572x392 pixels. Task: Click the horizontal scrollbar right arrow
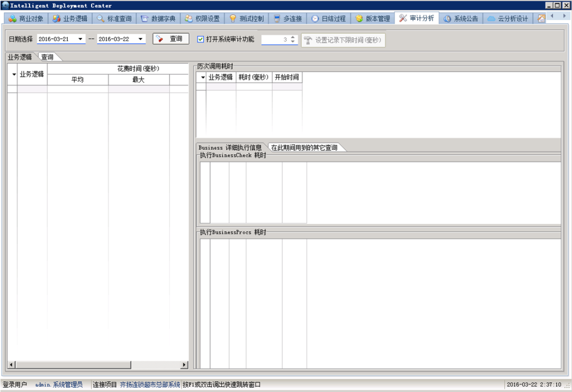[184, 364]
